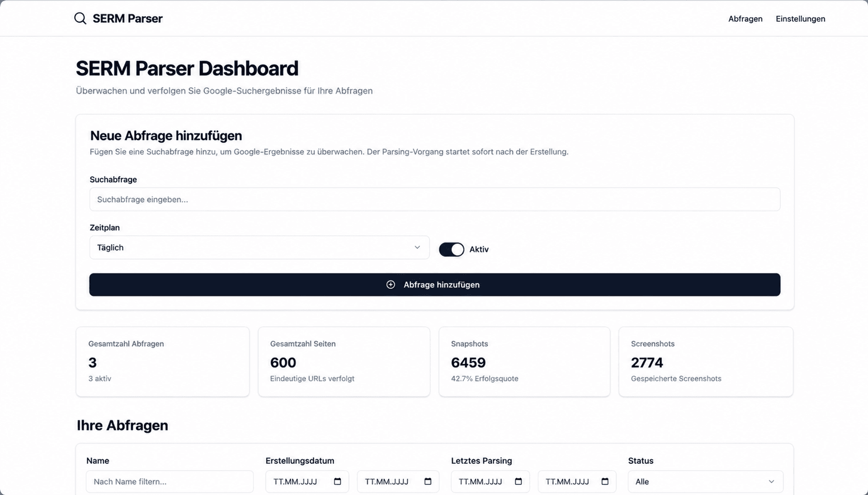Click the Status filter label
This screenshot has height=495, width=868.
tap(641, 461)
